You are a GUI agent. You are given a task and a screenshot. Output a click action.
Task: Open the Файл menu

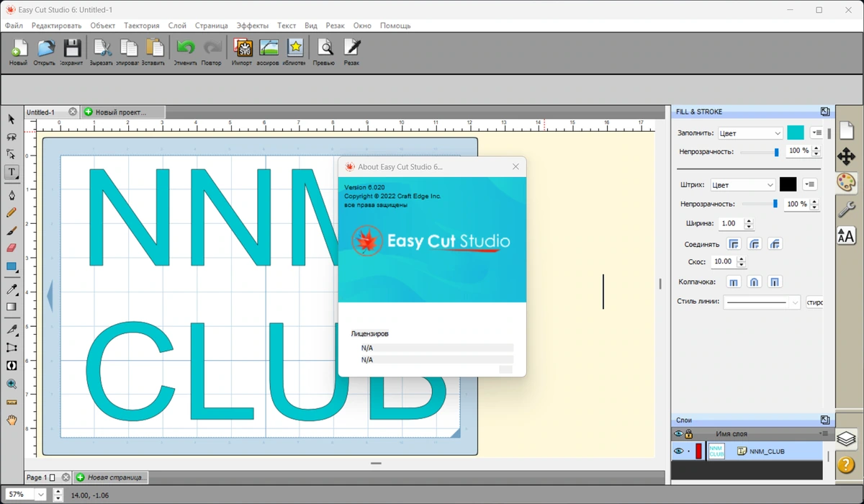click(x=14, y=25)
